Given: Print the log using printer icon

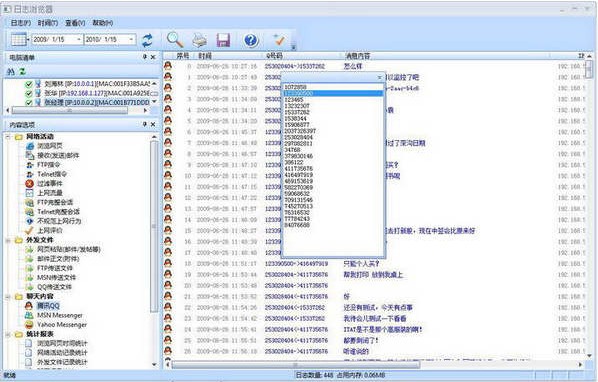Looking at the screenshot, I should (199, 40).
